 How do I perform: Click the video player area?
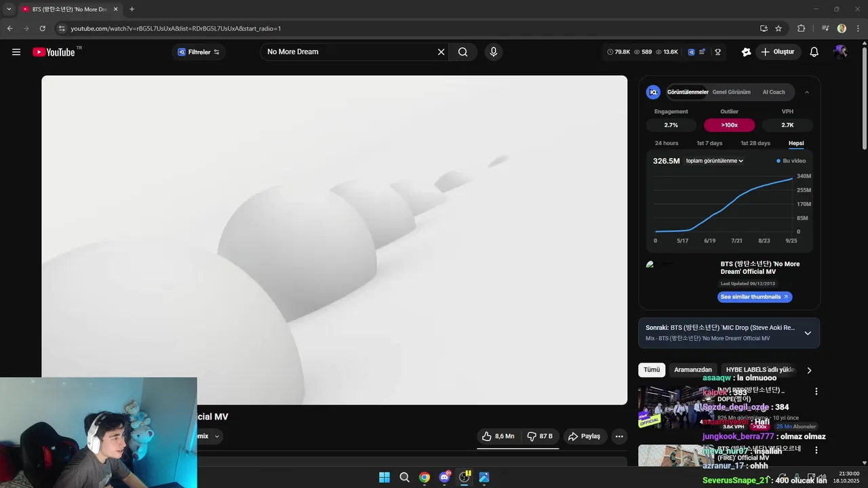[334, 240]
